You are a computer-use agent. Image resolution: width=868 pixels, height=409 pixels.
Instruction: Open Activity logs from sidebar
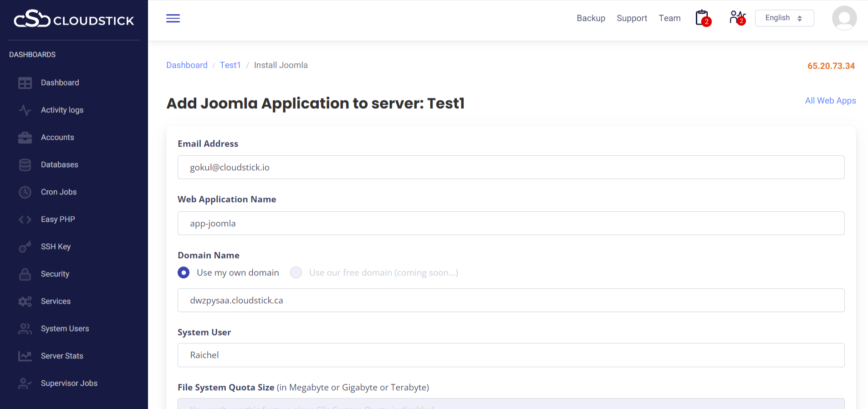(62, 110)
